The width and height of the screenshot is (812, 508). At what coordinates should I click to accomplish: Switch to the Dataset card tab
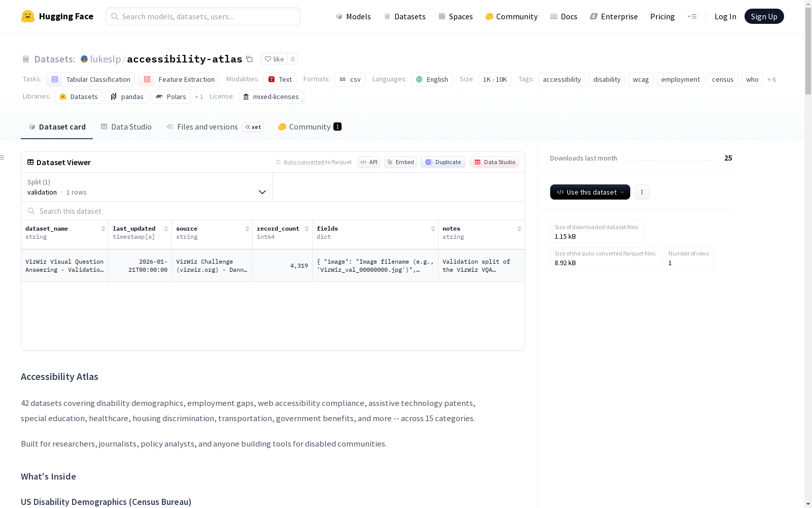click(x=57, y=127)
